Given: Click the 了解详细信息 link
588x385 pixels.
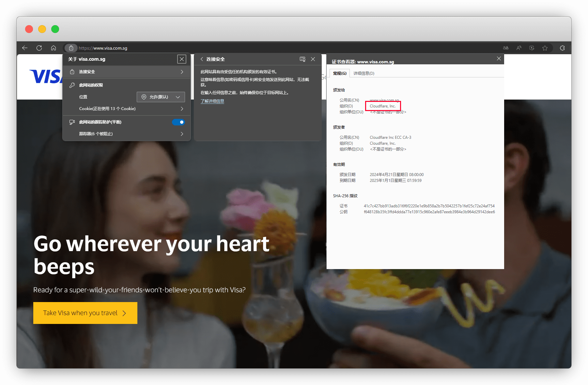Looking at the screenshot, I should (x=212, y=101).
